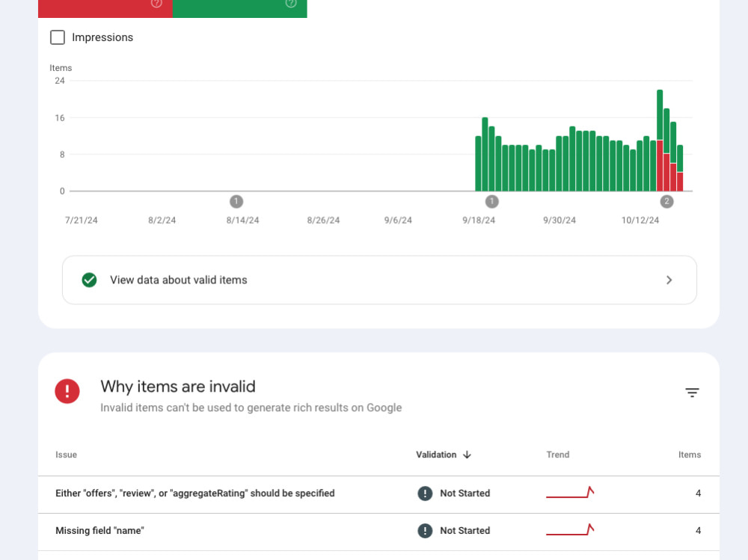Click the help icon on the red tile
Image resolution: width=748 pixels, height=560 pixels.
(156, 3)
